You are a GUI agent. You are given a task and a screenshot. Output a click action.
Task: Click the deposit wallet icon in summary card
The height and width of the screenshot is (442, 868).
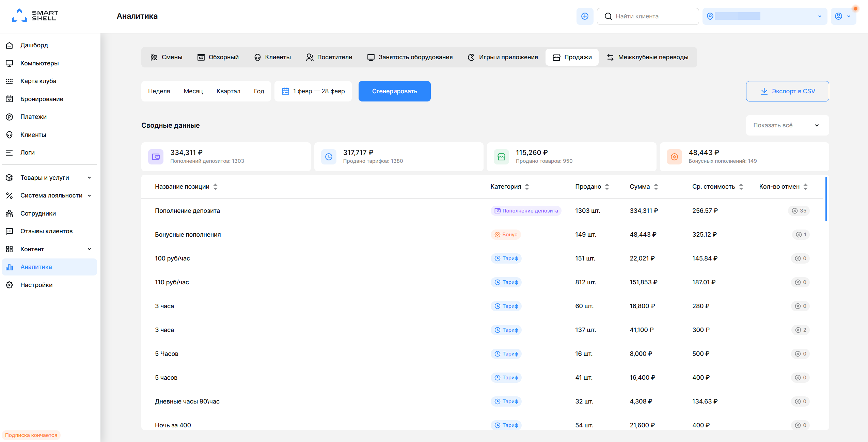pos(156,157)
